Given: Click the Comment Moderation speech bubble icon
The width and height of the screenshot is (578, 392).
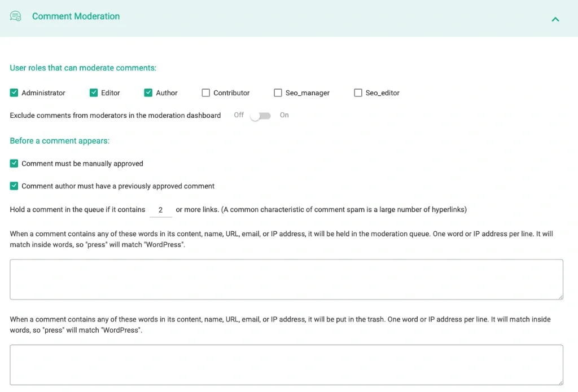Looking at the screenshot, I should point(16,16).
